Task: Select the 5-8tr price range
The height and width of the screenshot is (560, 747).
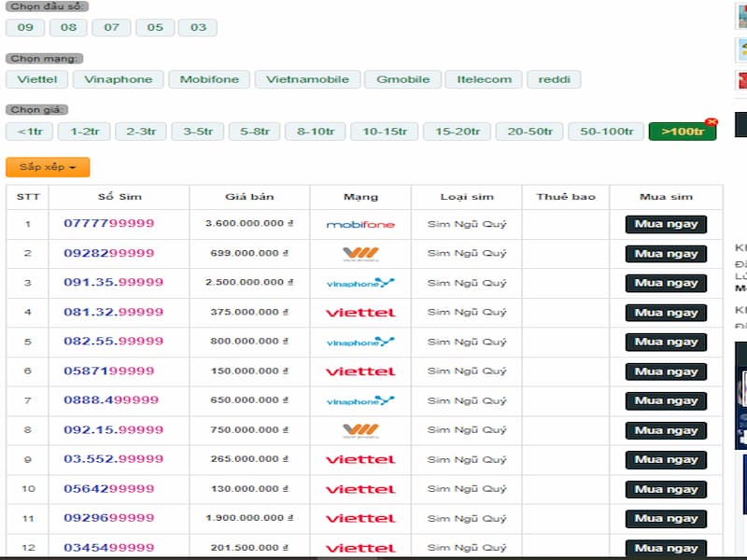Action: click(x=254, y=132)
